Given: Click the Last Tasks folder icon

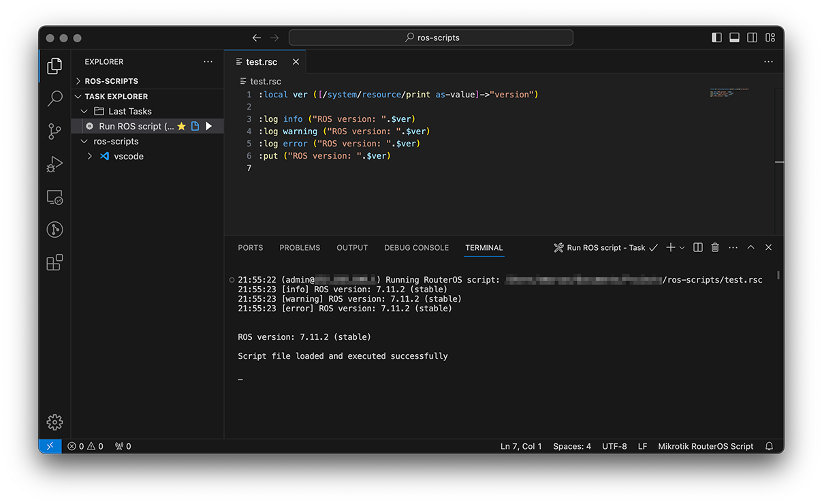Looking at the screenshot, I should pos(99,111).
